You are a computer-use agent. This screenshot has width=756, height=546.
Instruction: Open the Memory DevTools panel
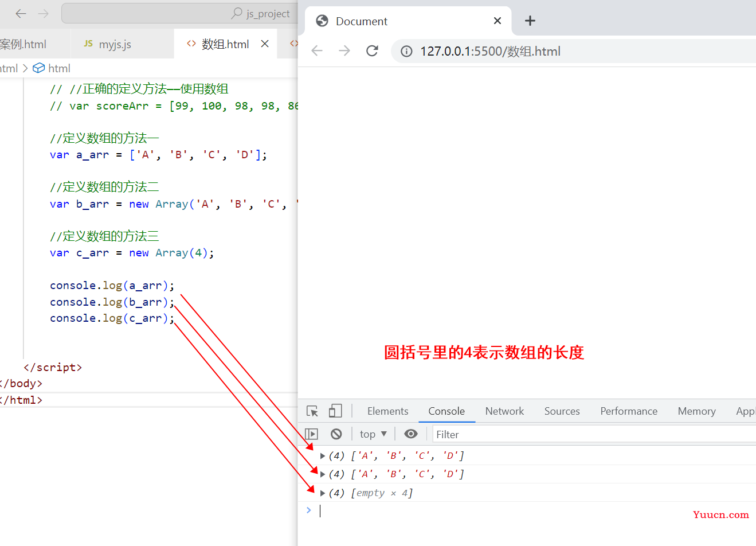[x=696, y=411]
